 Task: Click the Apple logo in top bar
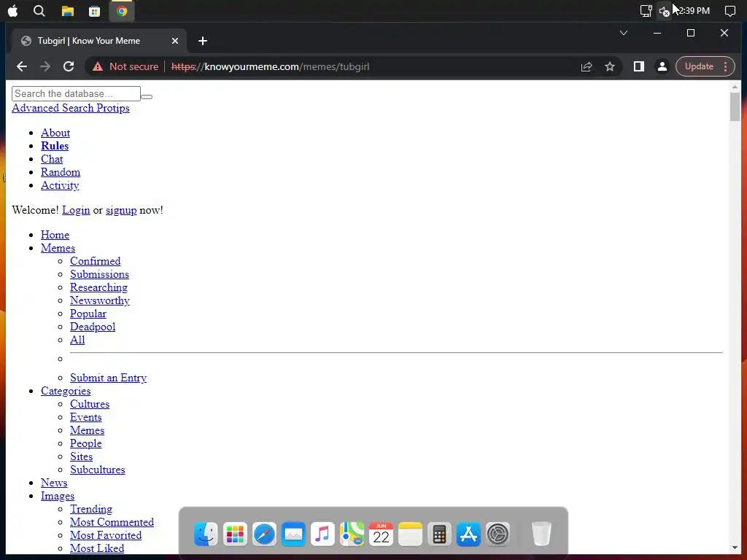(x=13, y=11)
